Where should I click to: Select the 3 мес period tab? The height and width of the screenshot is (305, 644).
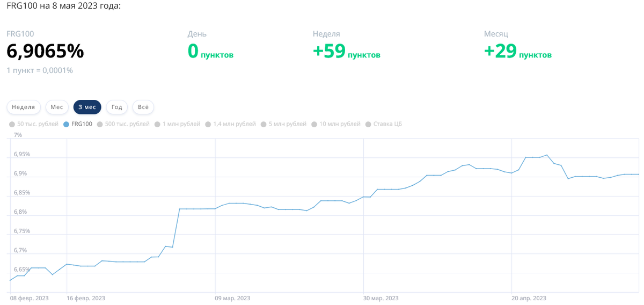point(87,107)
